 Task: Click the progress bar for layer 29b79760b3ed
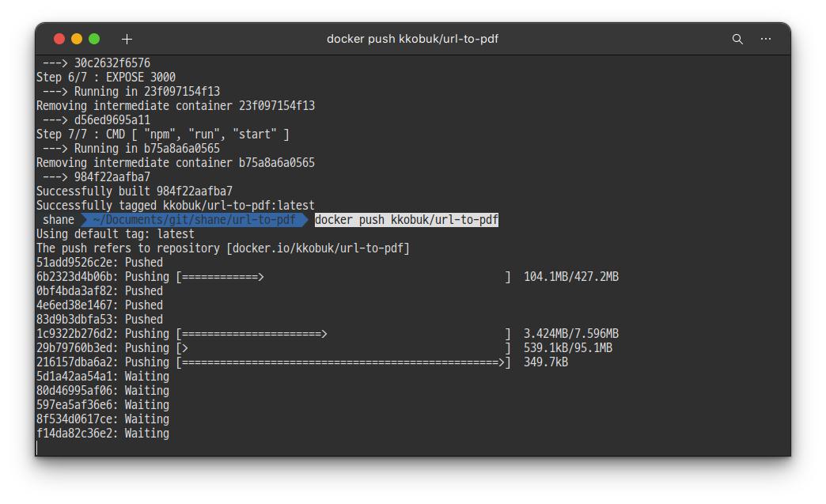(343, 347)
